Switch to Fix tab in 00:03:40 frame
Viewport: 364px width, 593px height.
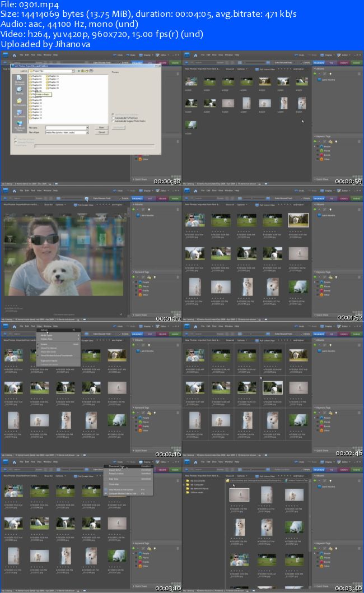[x=332, y=470]
